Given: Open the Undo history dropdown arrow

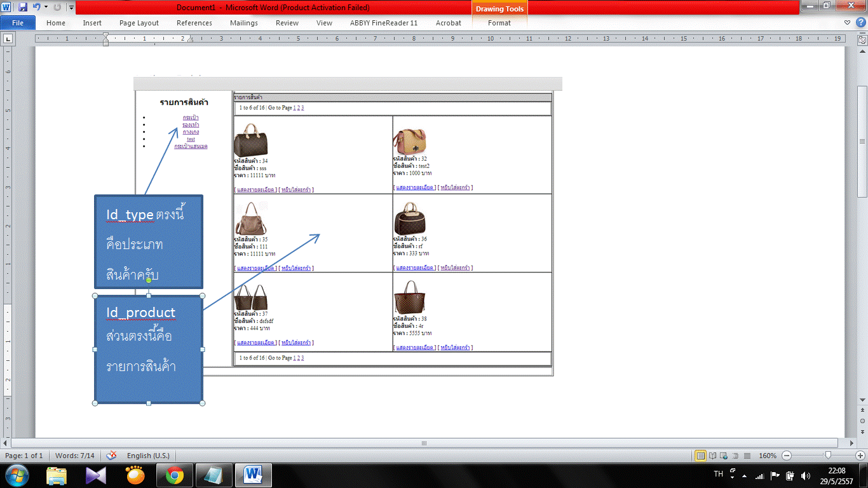Looking at the screenshot, I should point(46,8).
